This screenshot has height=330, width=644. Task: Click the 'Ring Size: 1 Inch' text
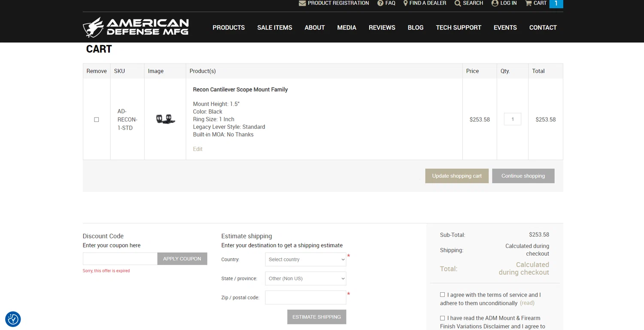point(213,119)
